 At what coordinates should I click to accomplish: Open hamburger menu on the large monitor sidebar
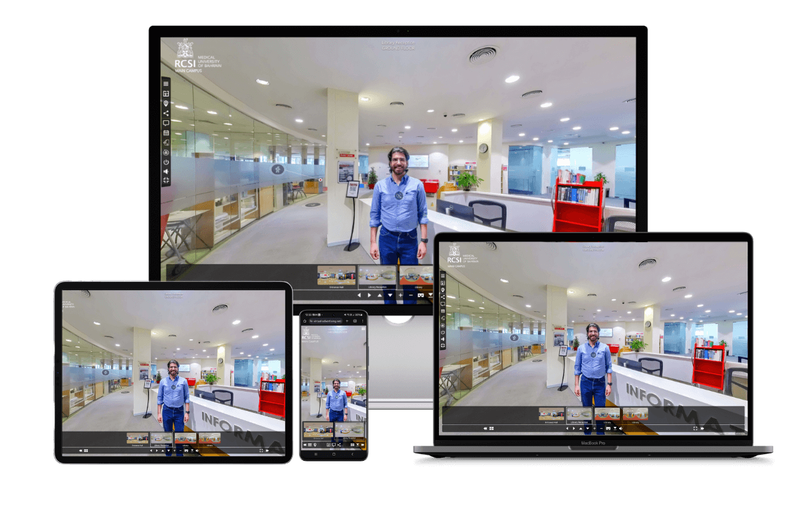(166, 84)
